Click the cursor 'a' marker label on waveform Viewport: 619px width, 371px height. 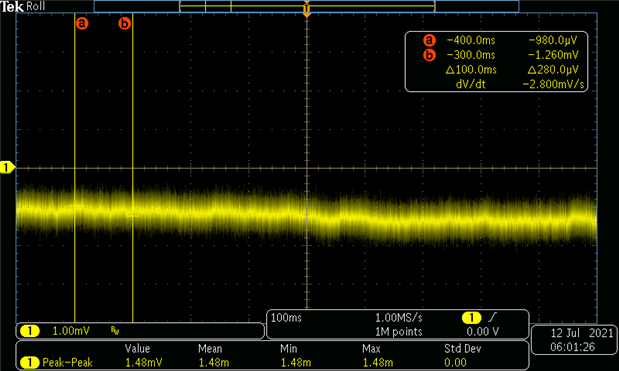[82, 23]
